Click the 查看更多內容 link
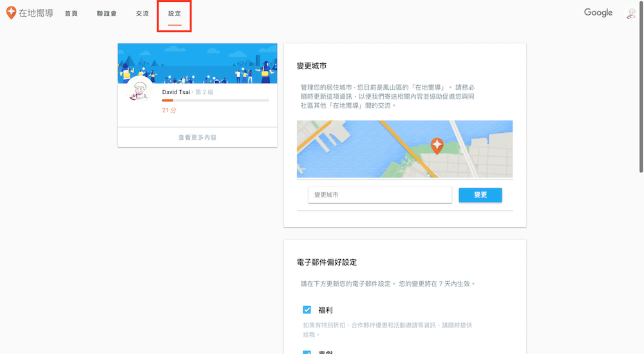The image size is (644, 354). pyautogui.click(x=197, y=137)
